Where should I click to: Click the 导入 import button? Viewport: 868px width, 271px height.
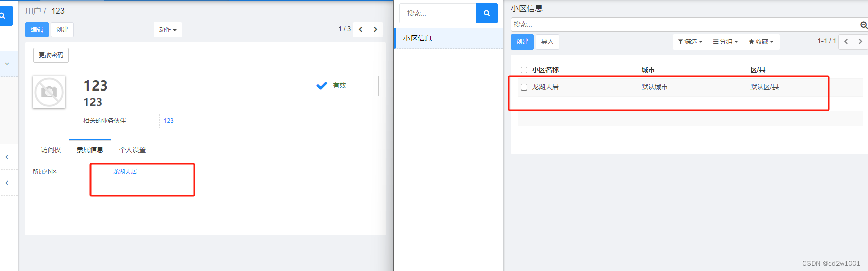(x=547, y=42)
